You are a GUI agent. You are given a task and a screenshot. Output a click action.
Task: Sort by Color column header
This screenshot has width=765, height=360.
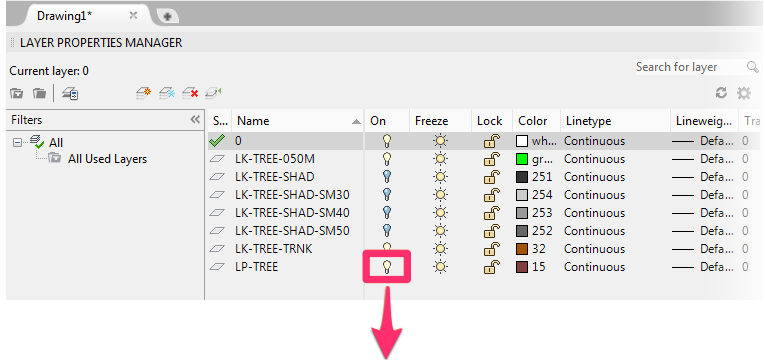pyautogui.click(x=536, y=121)
